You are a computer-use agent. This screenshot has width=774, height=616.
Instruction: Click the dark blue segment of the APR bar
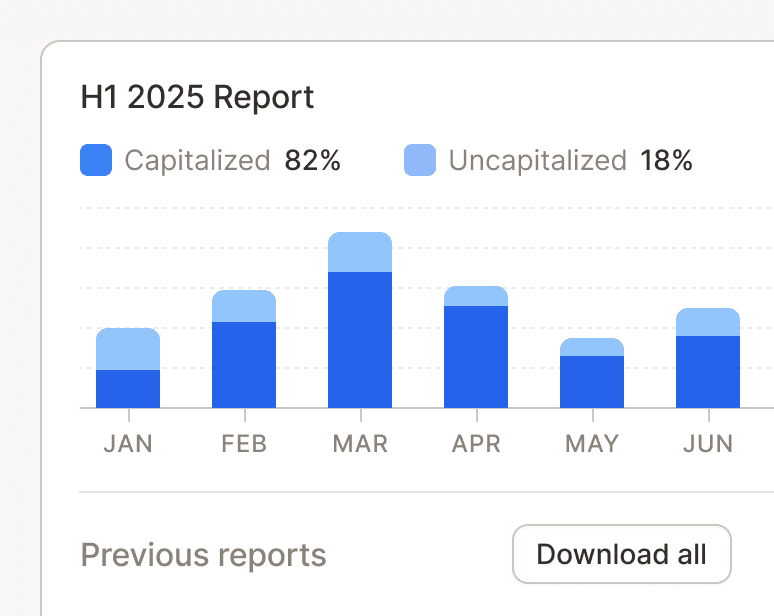click(476, 357)
